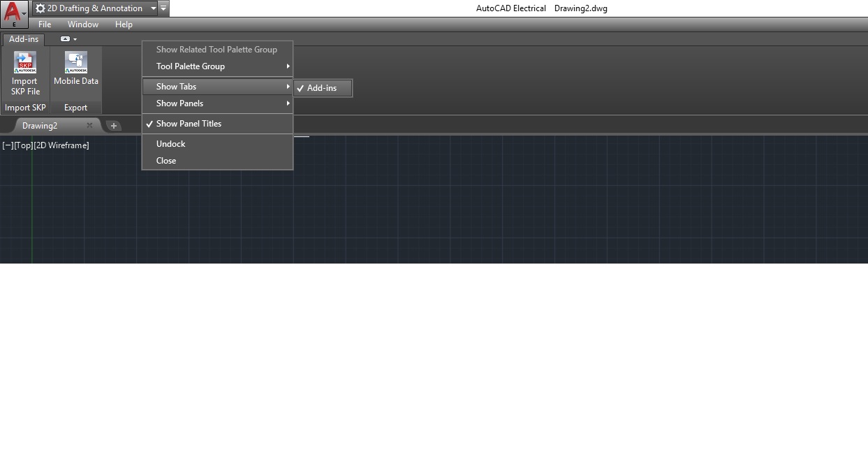Close the Drawing2 file tab

tap(89, 126)
